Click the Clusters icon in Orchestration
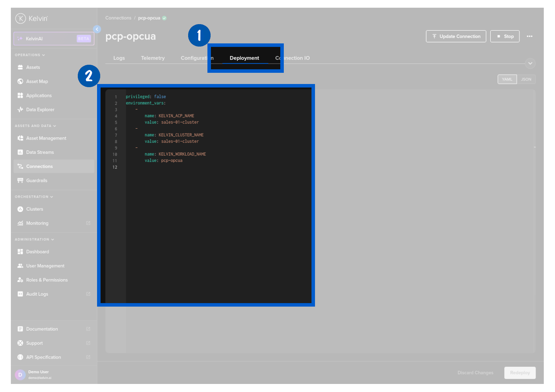Viewport: 555px width, 392px height. pos(20,209)
